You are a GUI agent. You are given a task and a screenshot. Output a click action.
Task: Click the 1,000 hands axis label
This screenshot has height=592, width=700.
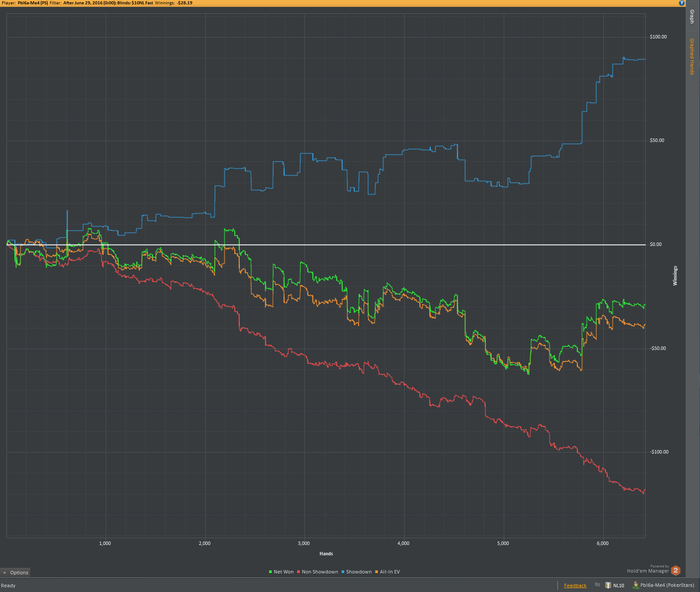[x=105, y=543]
